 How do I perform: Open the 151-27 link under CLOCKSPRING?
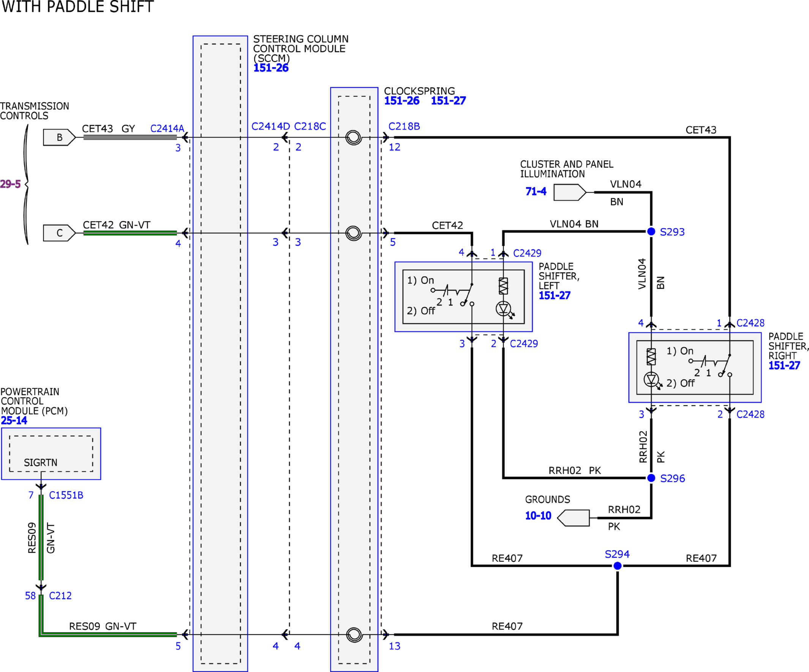[x=449, y=101]
